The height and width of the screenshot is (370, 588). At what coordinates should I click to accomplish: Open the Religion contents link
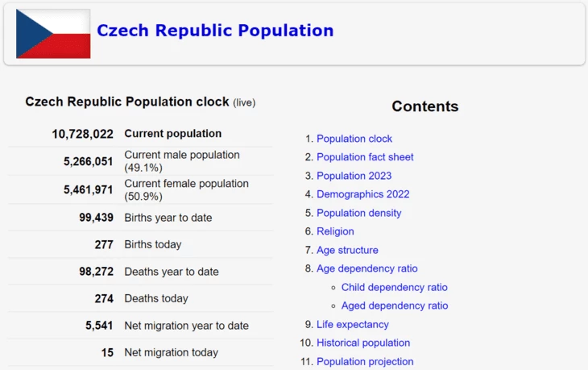point(335,231)
